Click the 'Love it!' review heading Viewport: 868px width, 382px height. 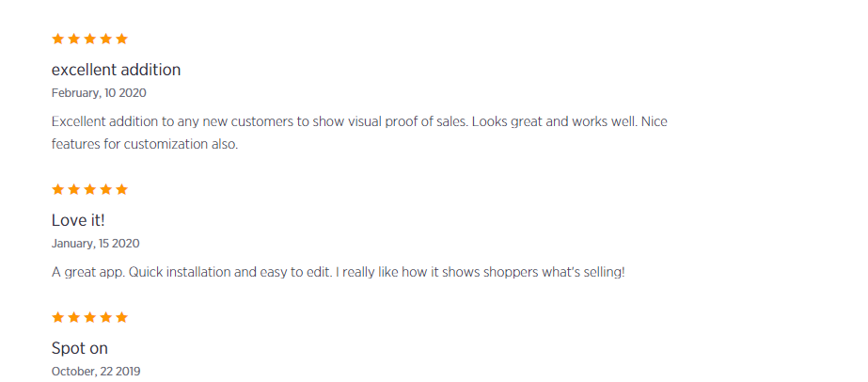tap(78, 220)
